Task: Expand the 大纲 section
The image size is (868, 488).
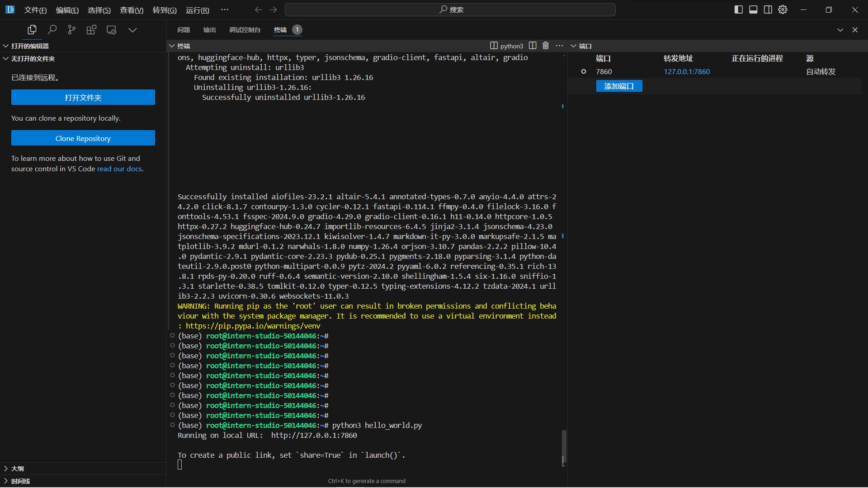Action: (x=83, y=469)
